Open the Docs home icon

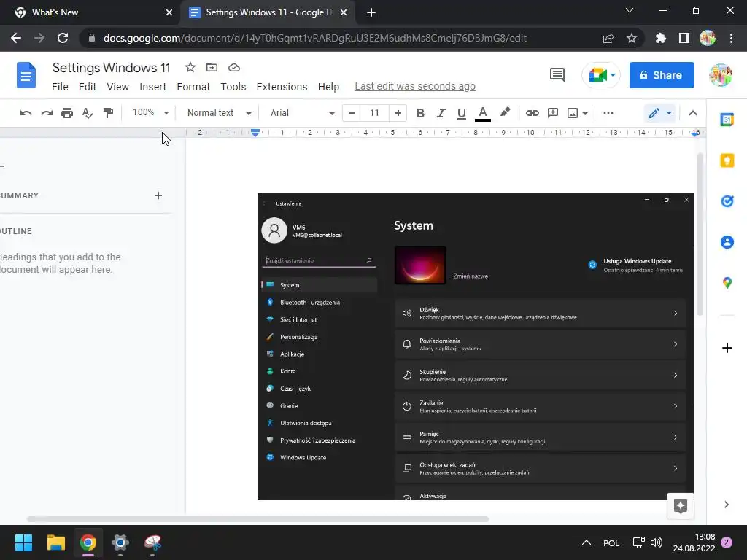(26, 75)
